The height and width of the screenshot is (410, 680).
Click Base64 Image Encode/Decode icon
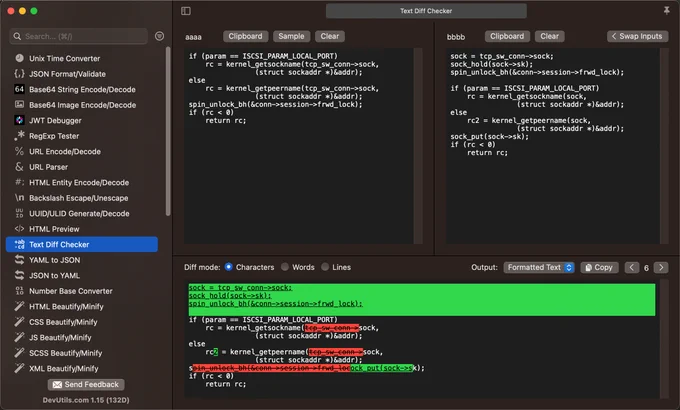tap(19, 105)
